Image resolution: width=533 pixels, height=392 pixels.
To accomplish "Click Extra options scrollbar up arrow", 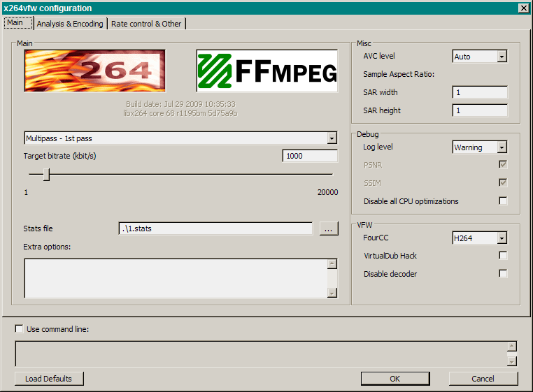I will coord(332,264).
